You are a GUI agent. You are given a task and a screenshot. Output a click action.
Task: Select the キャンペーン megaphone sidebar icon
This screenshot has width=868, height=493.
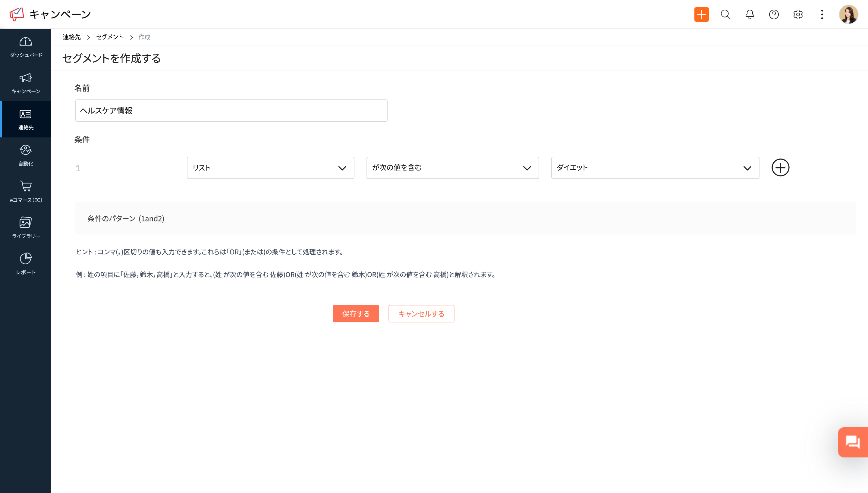(26, 78)
